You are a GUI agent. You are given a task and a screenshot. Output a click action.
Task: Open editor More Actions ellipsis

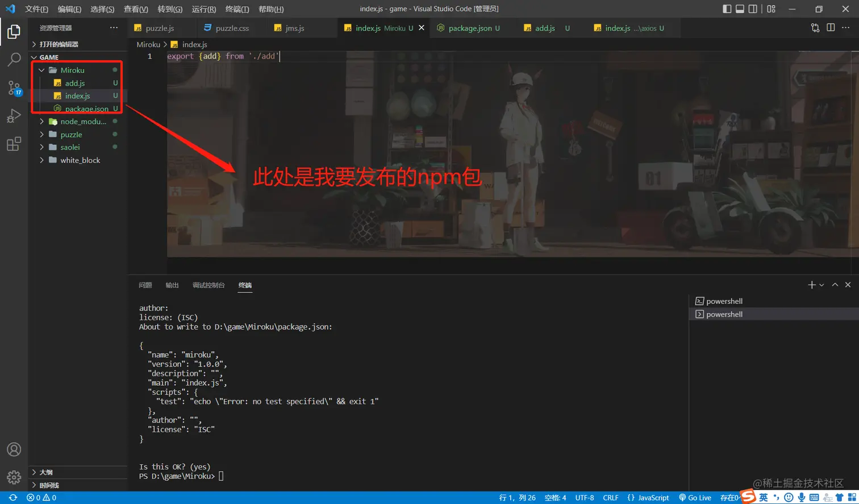point(846,28)
